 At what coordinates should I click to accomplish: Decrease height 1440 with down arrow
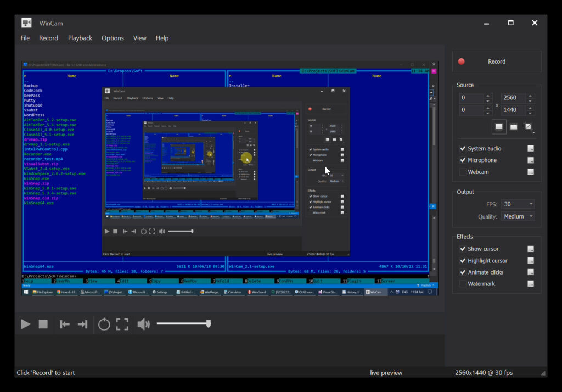[530, 113]
